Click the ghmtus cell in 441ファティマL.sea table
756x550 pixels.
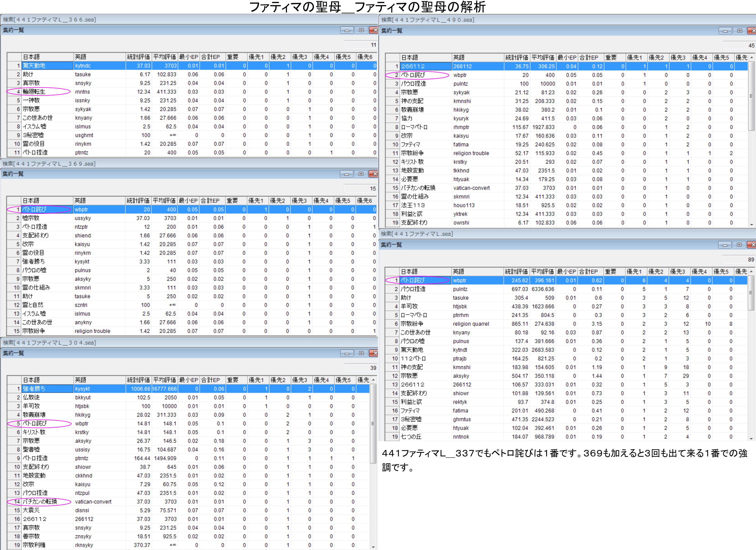478,419
